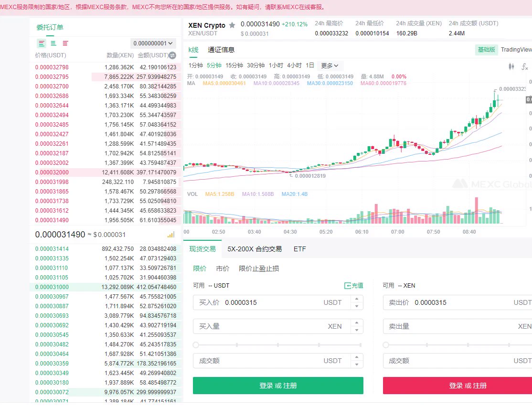
Task: Select the combined order book view icon
Action: pos(42,43)
